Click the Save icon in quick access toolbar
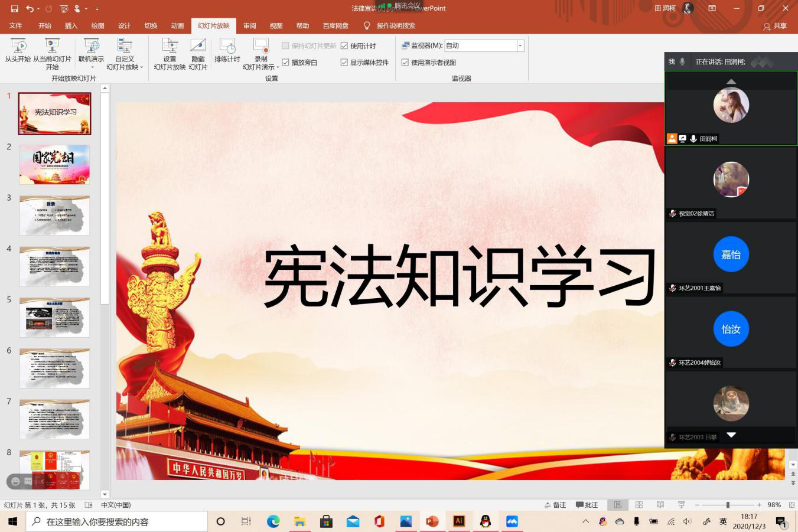This screenshot has height=532, width=798. 14,8
